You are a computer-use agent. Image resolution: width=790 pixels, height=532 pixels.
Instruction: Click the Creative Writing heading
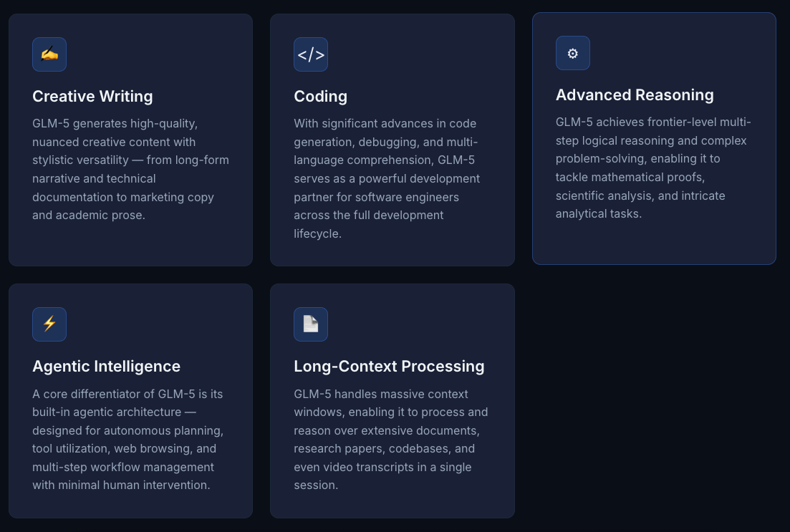point(92,97)
